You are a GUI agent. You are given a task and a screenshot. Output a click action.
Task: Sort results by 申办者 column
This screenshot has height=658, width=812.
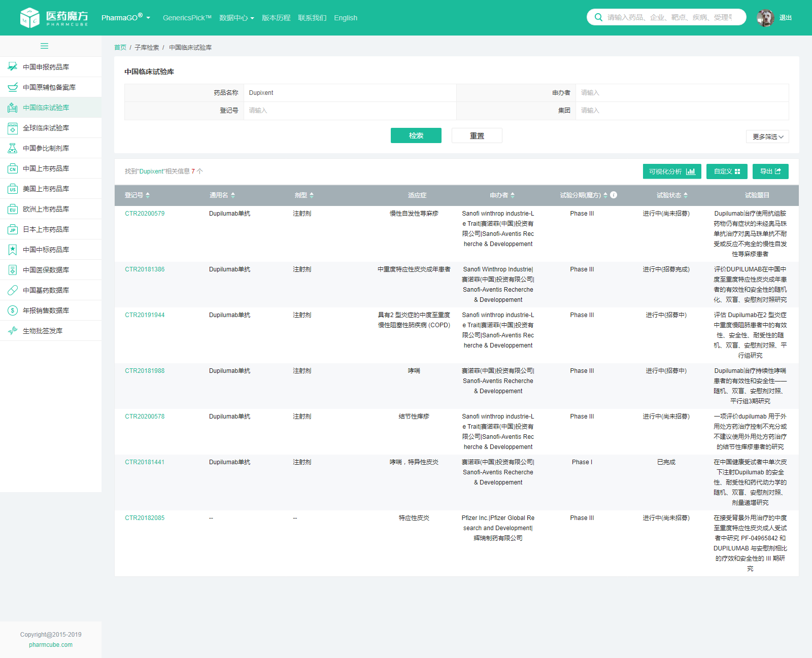click(513, 195)
